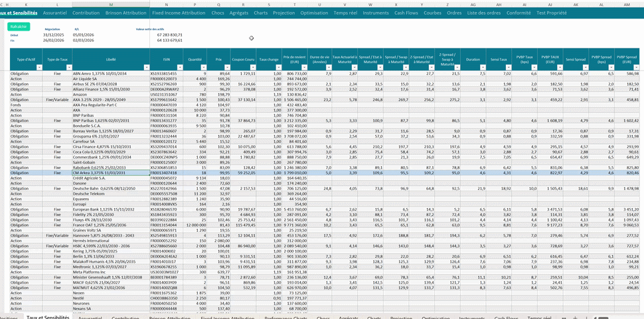Open Test Propriété in the top navigation bar

pyautogui.click(x=552, y=13)
